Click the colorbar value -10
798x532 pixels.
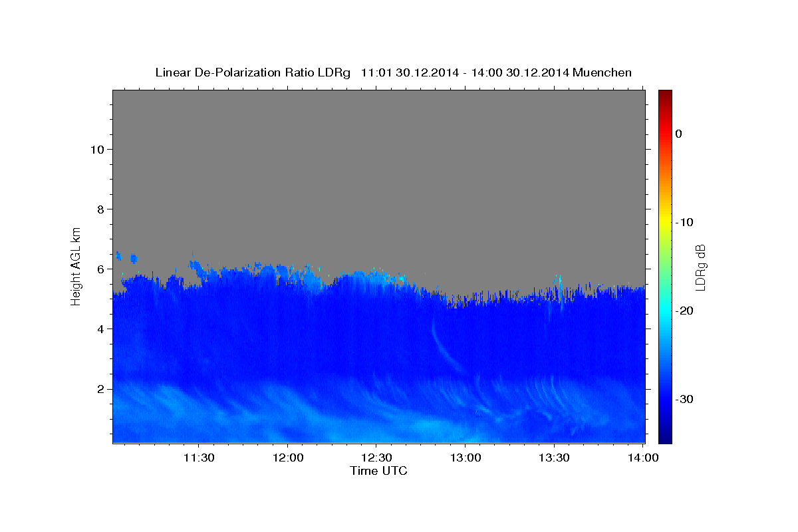pos(684,222)
